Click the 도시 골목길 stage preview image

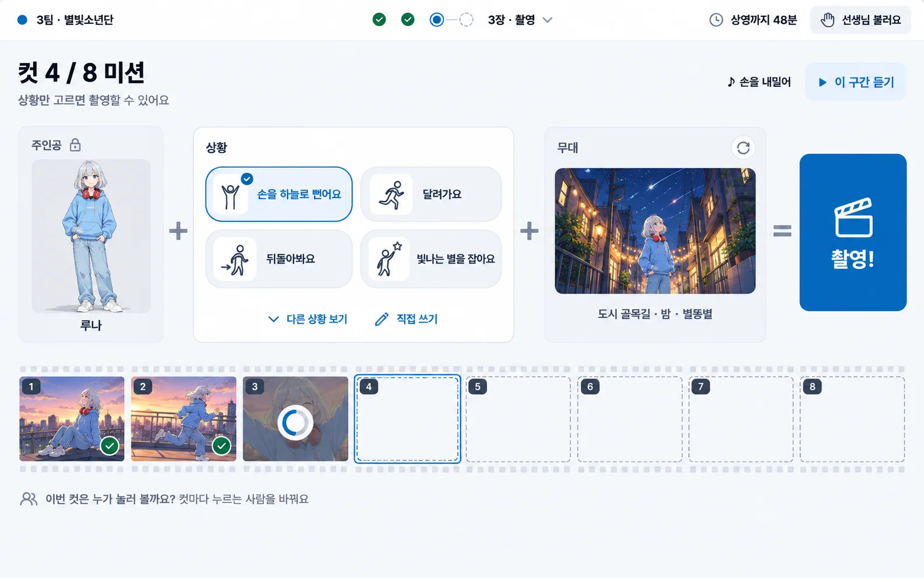coord(655,231)
